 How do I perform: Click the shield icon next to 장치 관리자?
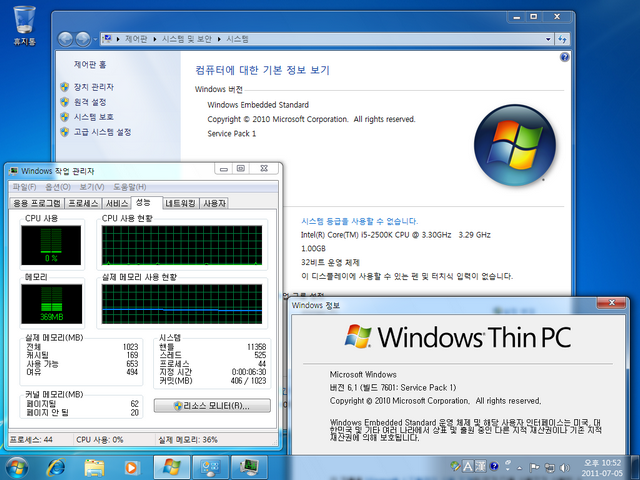click(64, 87)
